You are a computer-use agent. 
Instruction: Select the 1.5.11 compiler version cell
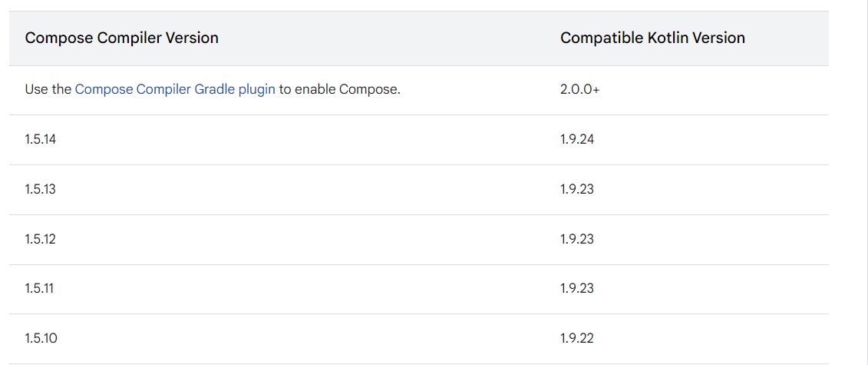[x=39, y=288]
